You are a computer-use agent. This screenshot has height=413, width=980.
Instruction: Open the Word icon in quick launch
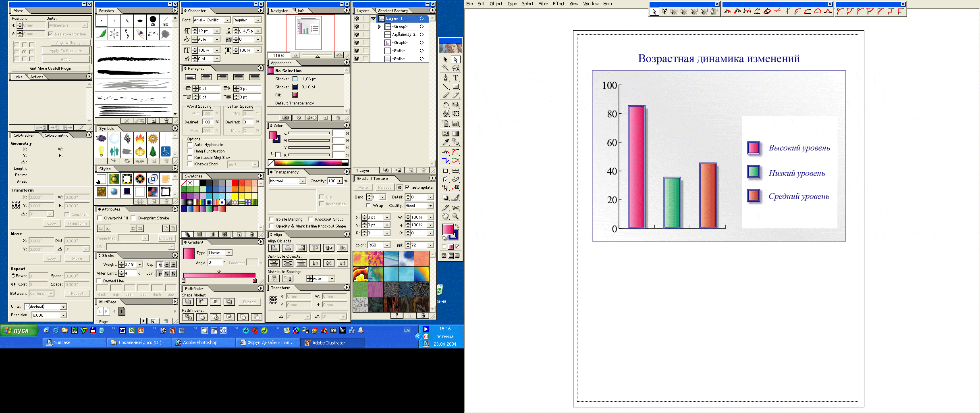(x=122, y=330)
